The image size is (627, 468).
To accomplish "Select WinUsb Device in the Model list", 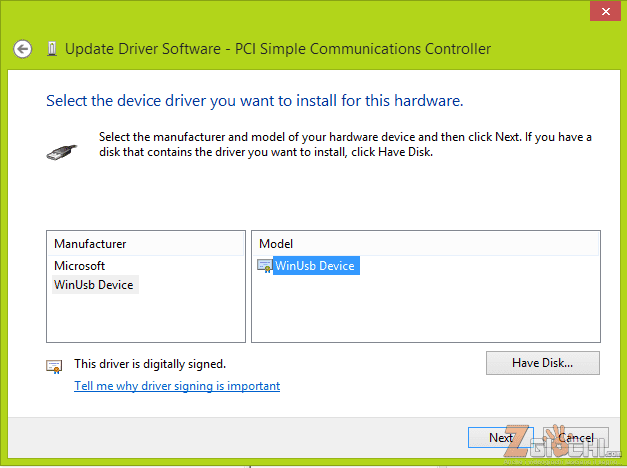I will [316, 266].
